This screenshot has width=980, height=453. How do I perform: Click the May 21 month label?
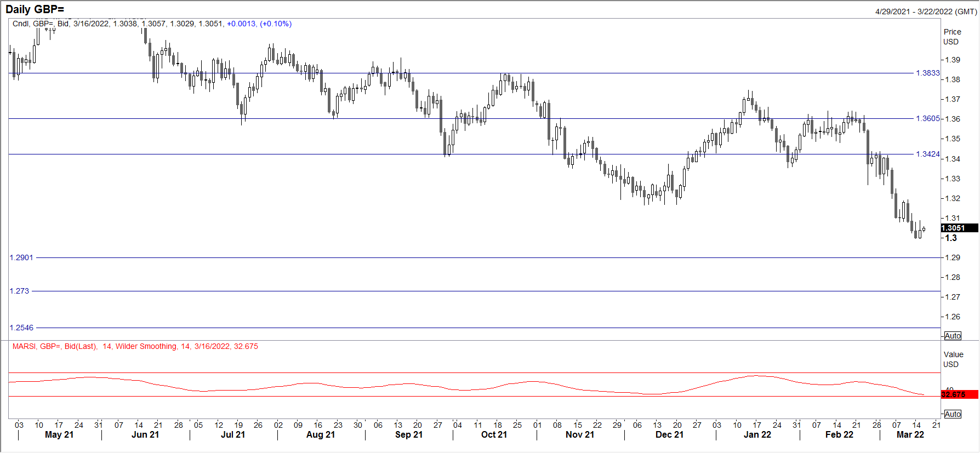59,434
